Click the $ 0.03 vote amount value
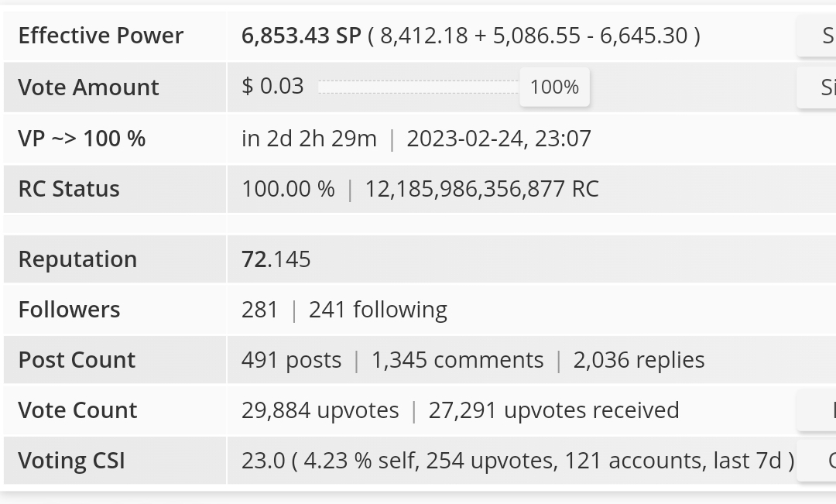 point(272,86)
